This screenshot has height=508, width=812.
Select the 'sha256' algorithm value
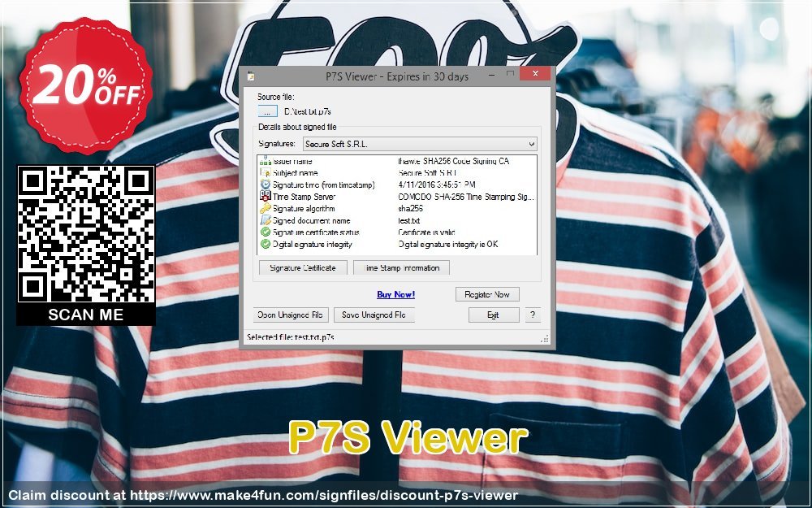click(x=410, y=208)
